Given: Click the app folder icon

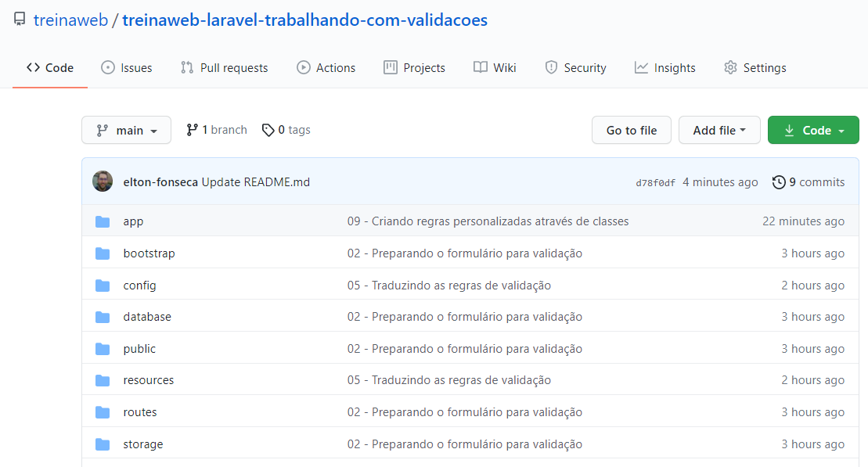Looking at the screenshot, I should click(x=103, y=221).
